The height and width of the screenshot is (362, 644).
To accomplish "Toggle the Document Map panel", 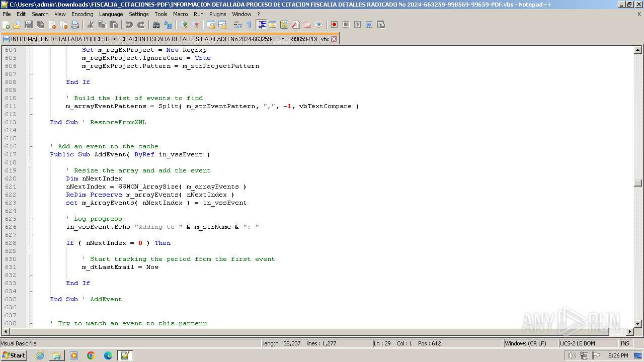I will (x=284, y=25).
